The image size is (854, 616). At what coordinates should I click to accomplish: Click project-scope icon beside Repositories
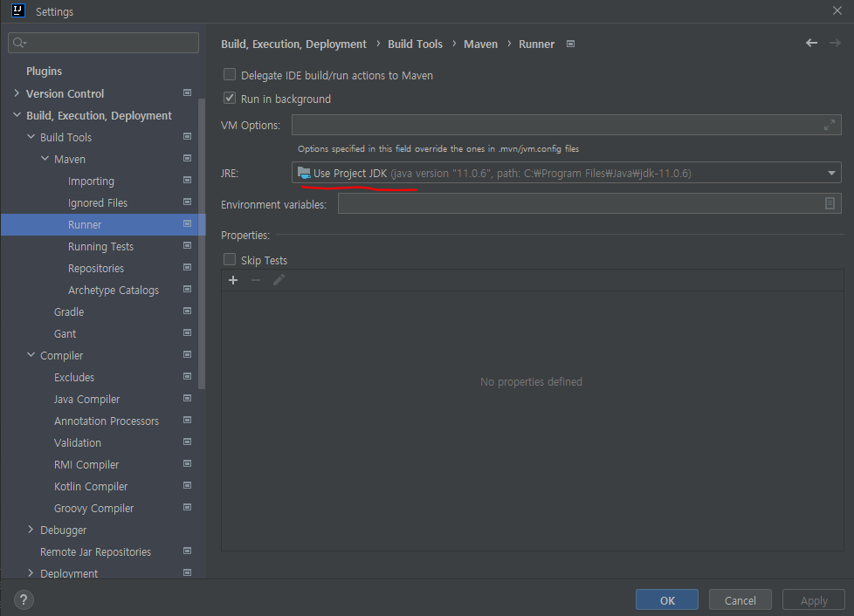187,267
